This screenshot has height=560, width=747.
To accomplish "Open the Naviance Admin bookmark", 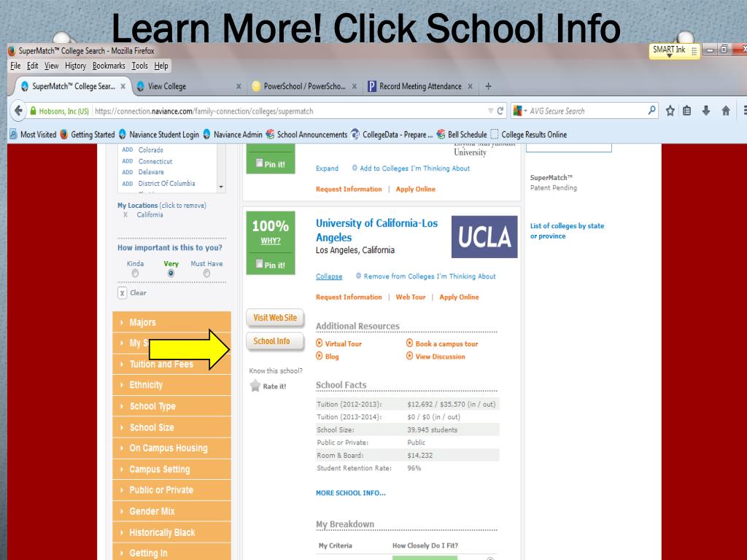I will (x=233, y=134).
